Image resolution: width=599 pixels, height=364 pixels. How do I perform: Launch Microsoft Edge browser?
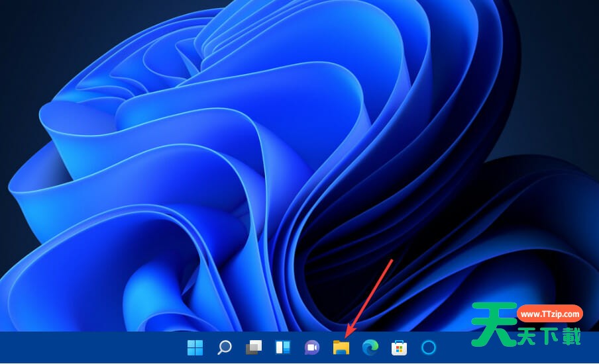pos(370,347)
